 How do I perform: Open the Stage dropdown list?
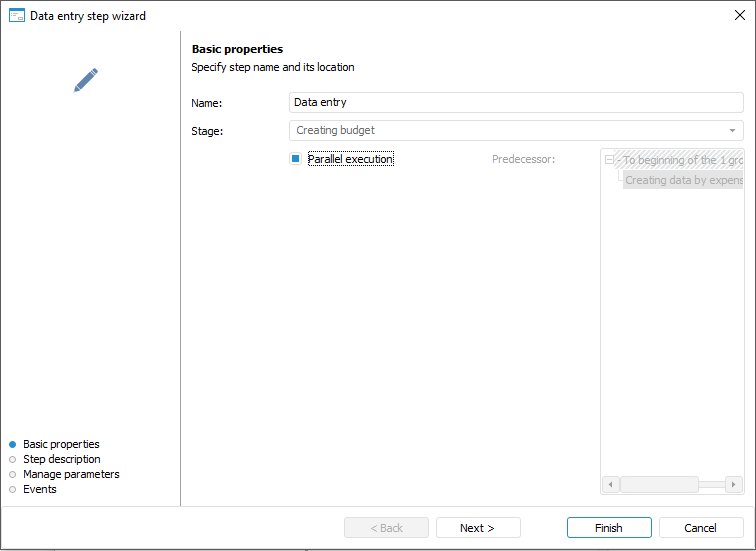coord(733,131)
